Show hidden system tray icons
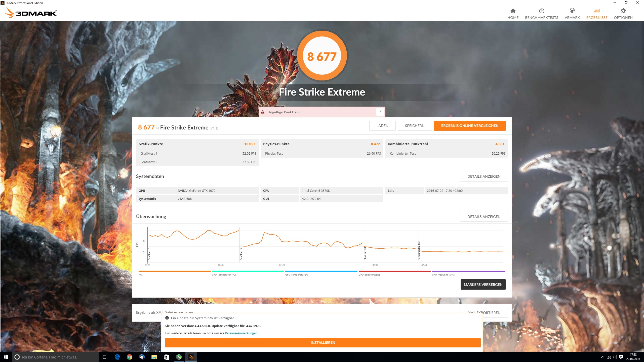The width and height of the screenshot is (644, 362). point(602,357)
